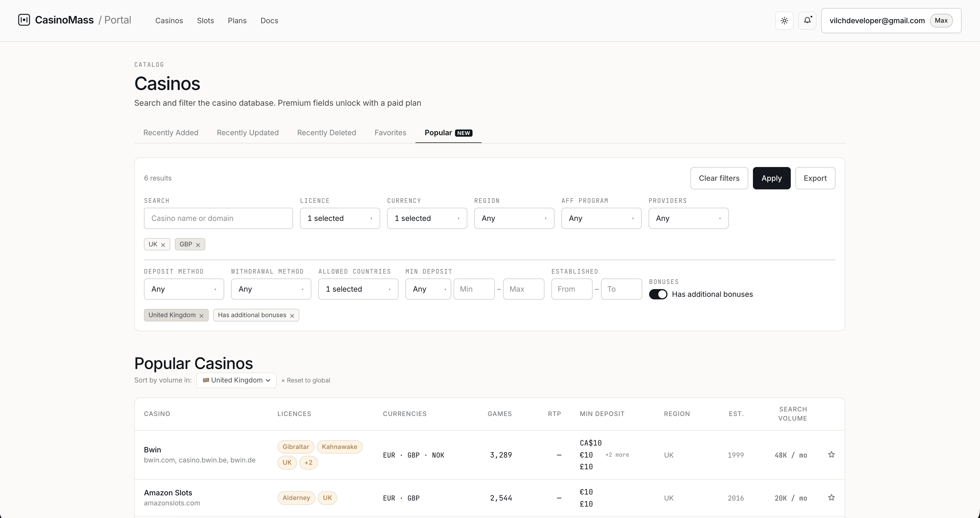Open the Aff Program dropdown
Viewport: 980px width, 518px height.
(x=601, y=218)
